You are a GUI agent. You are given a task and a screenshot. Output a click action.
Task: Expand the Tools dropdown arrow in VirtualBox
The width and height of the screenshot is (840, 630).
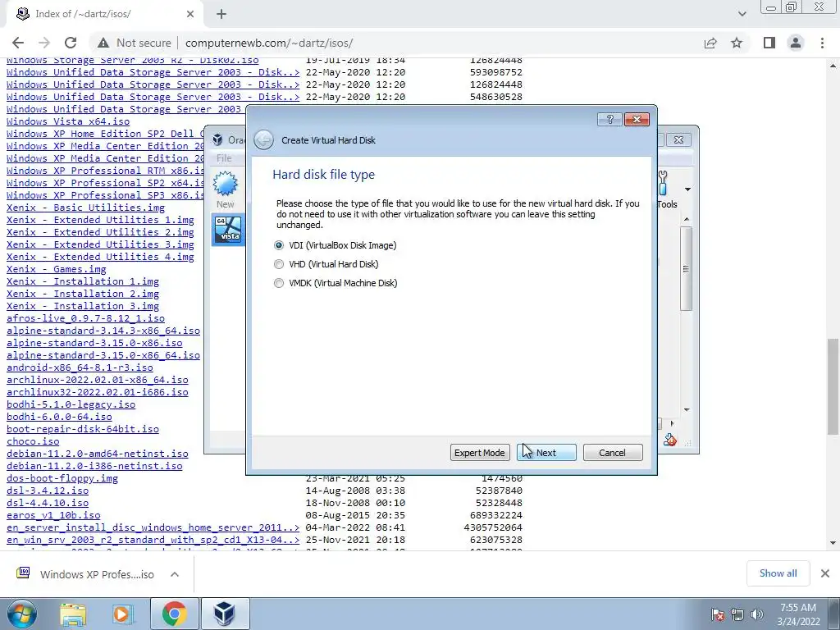(687, 189)
